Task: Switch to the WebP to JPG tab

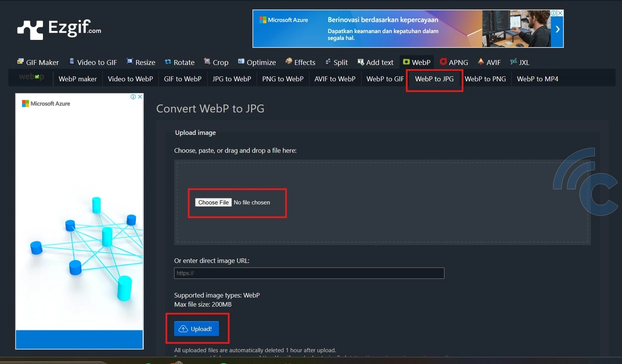Action: (x=434, y=79)
